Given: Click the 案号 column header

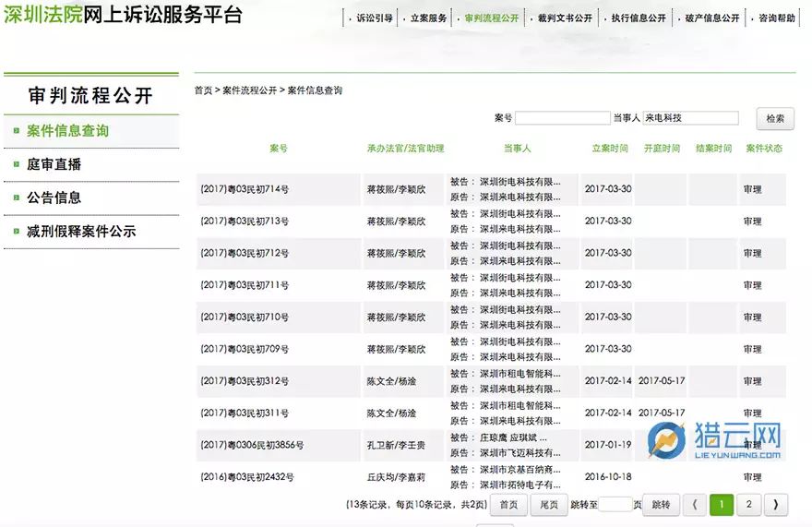Looking at the screenshot, I should click(x=278, y=149).
